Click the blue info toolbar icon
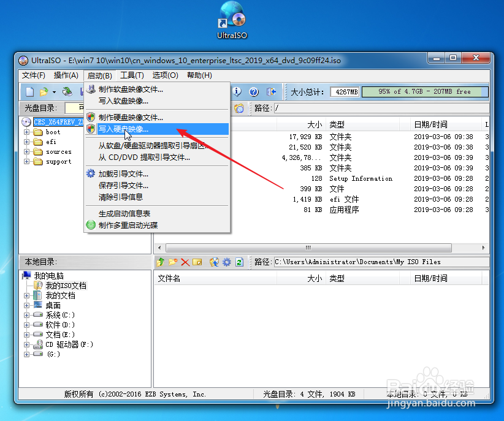Screen dimensions: 504x421 tap(237, 92)
